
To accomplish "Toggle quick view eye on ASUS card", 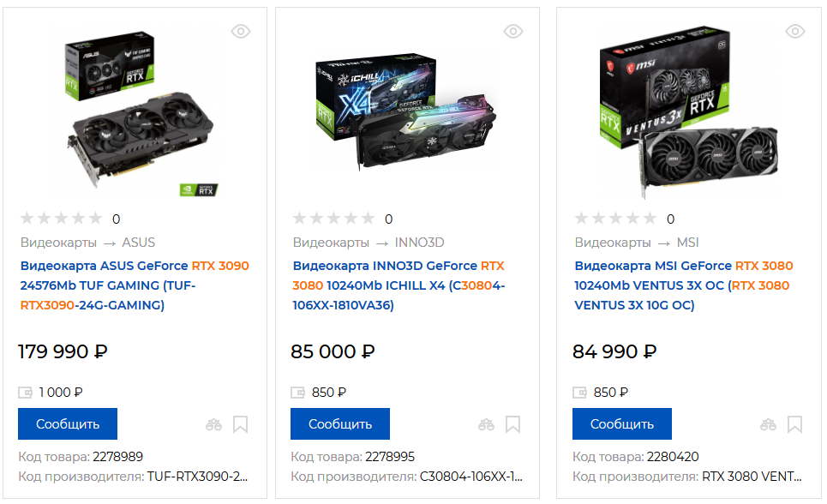I will tap(241, 32).
